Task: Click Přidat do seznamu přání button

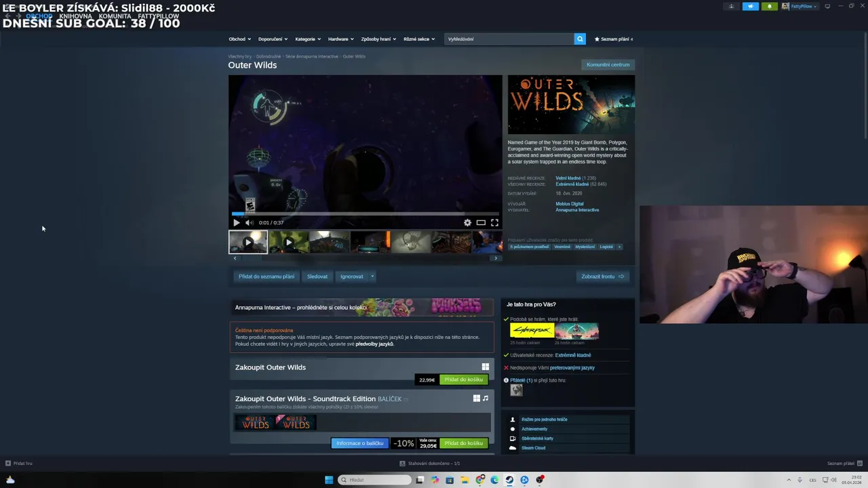Action: (267, 277)
